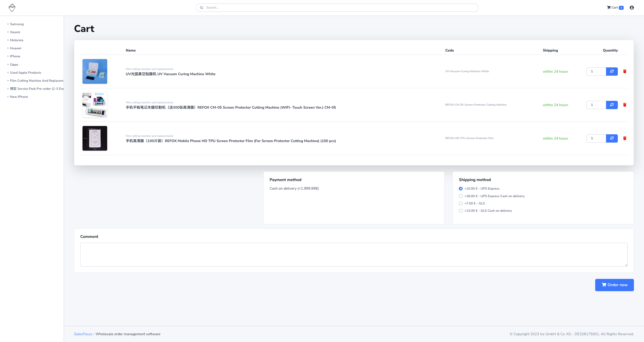Open the user account icon
This screenshot has height=342, width=644.
[x=632, y=8]
